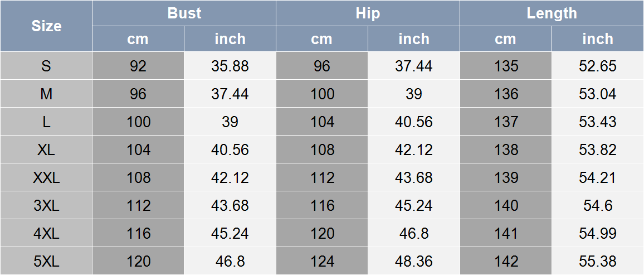Click the bust value 35.88 inch
This screenshot has width=644, height=275.
click(230, 66)
